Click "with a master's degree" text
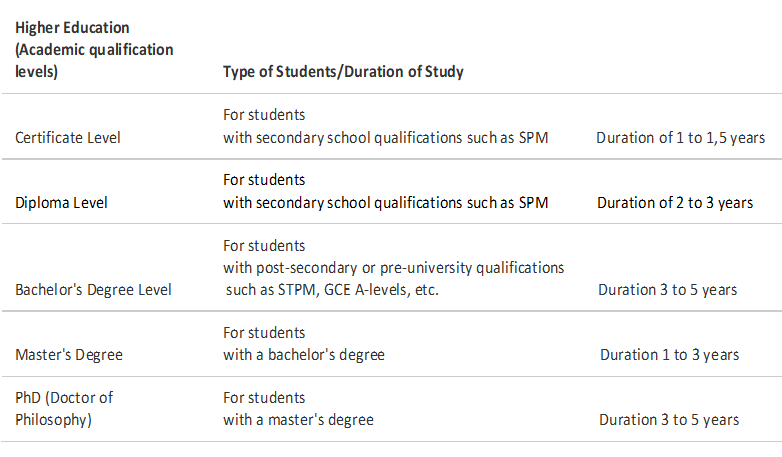This screenshot has width=782, height=457. click(x=298, y=420)
